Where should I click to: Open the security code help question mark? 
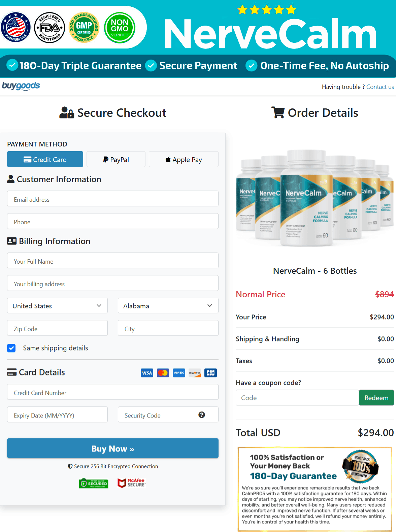click(x=202, y=415)
